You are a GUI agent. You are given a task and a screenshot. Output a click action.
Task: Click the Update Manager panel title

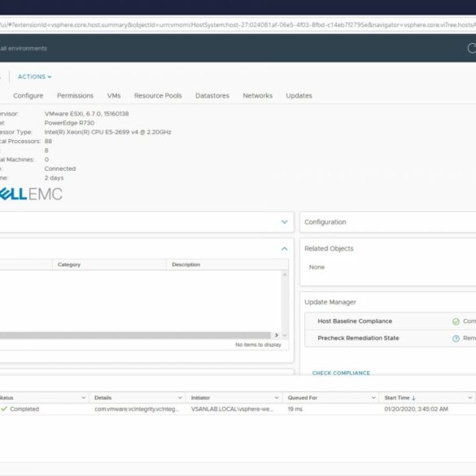(330, 302)
